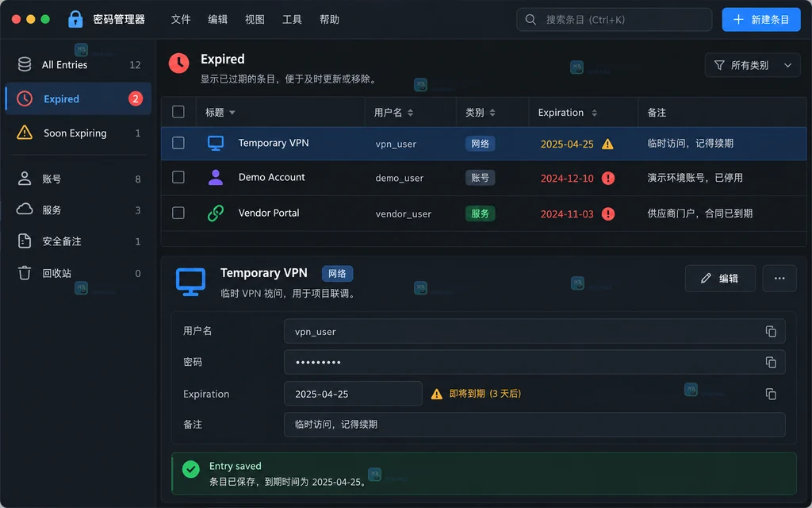Screen dimensions: 812x508
Task: Click the blue lock app icon
Action: (75, 19)
